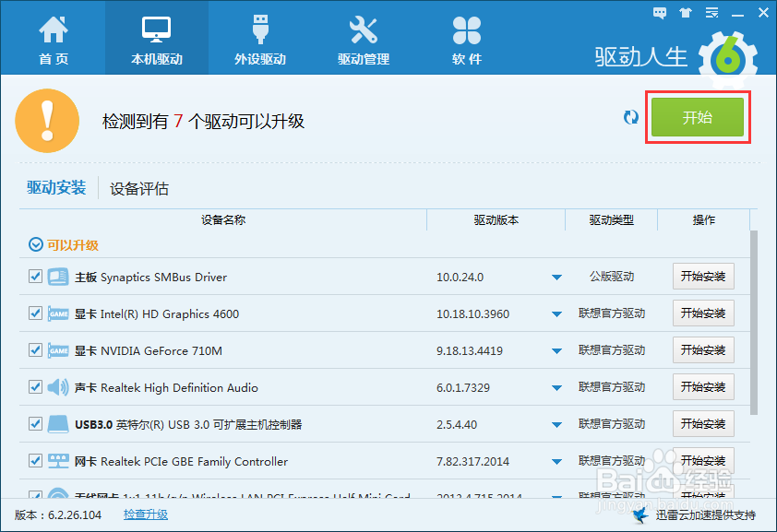
Task: Click the skin theme t-shirt icon
Action: (x=685, y=12)
